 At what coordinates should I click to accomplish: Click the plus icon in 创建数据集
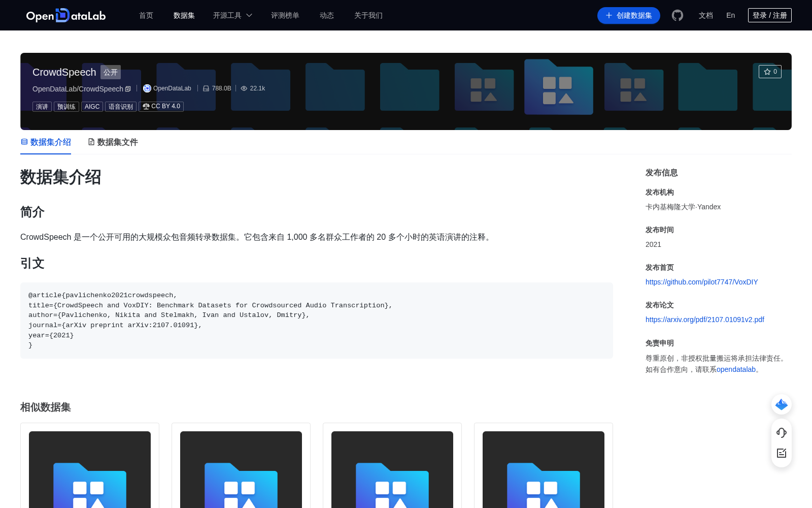[x=609, y=15]
